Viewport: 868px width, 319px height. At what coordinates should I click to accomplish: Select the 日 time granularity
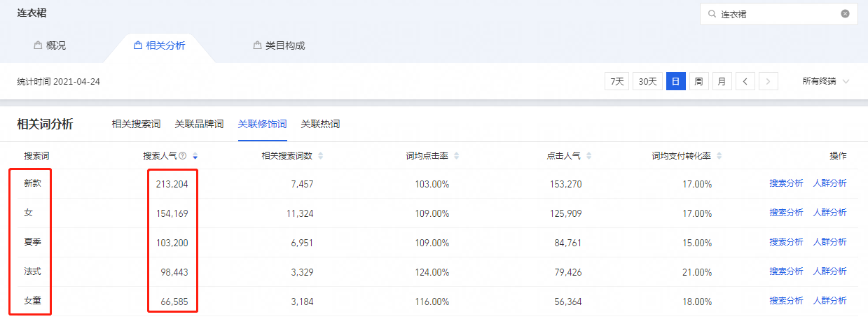click(675, 81)
